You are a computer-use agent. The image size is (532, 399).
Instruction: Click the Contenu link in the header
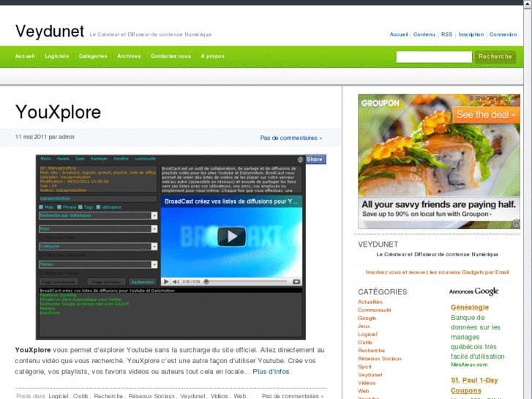point(424,34)
